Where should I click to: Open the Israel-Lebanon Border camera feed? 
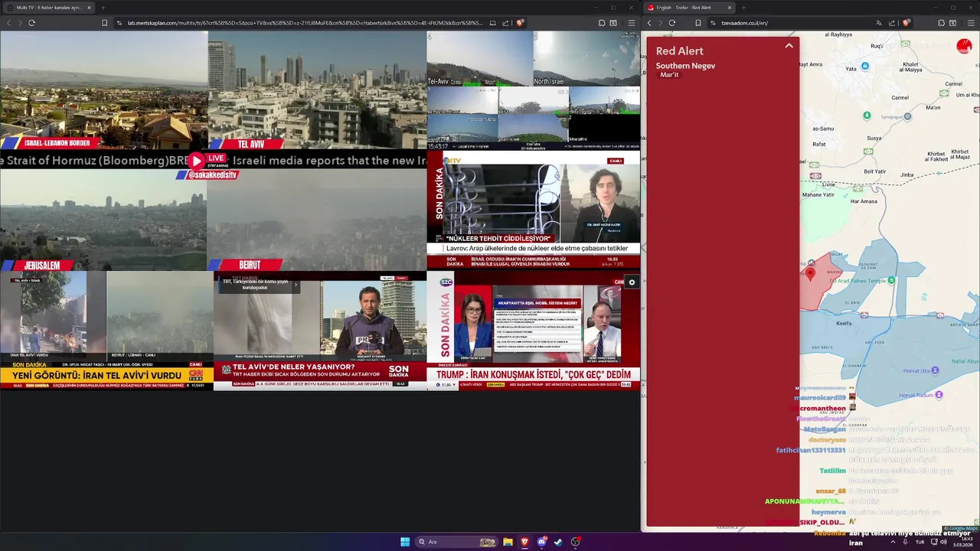104,90
